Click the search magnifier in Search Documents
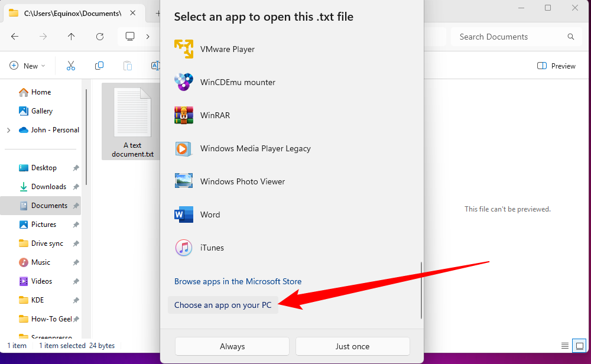 (571, 37)
